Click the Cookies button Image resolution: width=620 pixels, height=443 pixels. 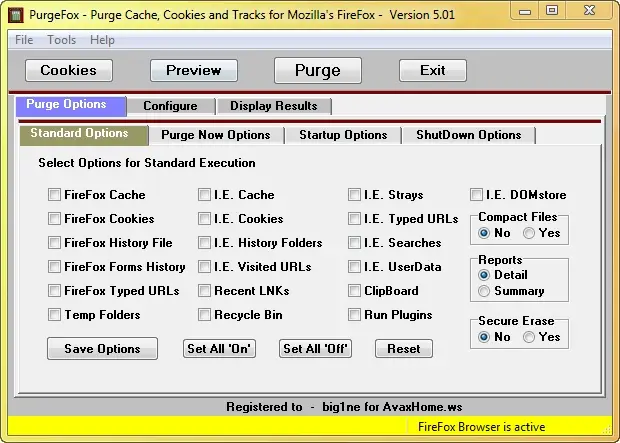[69, 70]
